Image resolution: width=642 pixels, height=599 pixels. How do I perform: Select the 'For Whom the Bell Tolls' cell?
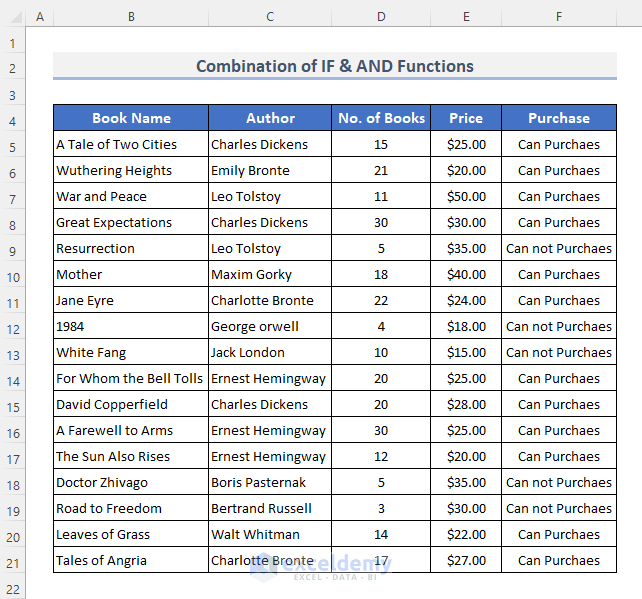129,379
